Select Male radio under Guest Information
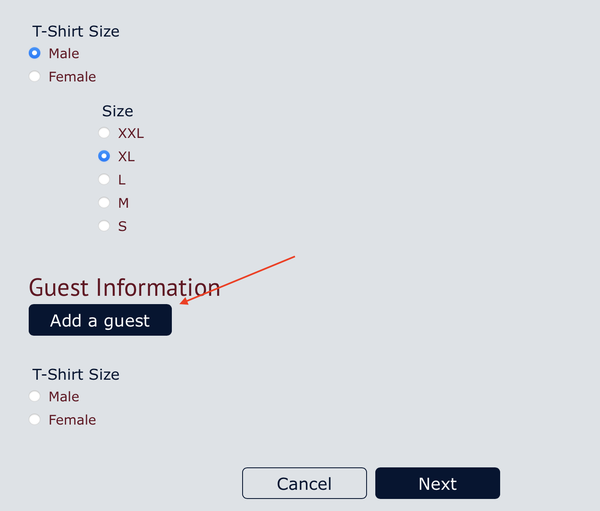This screenshot has width=600, height=511. (35, 397)
